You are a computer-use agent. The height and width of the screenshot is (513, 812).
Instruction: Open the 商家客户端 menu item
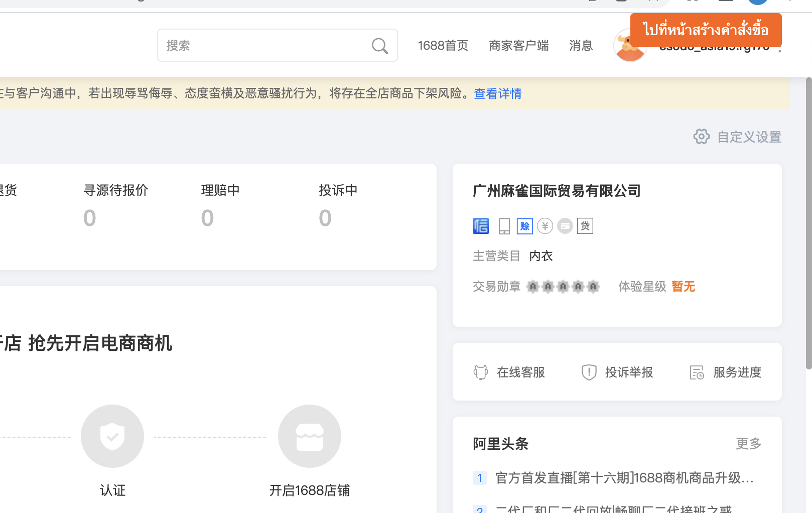(x=519, y=46)
